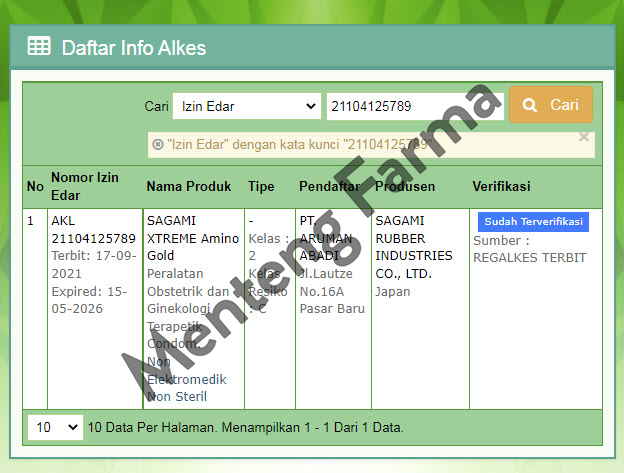Click the search field containing 21104125789
The height and width of the screenshot is (473, 624).
click(x=415, y=106)
